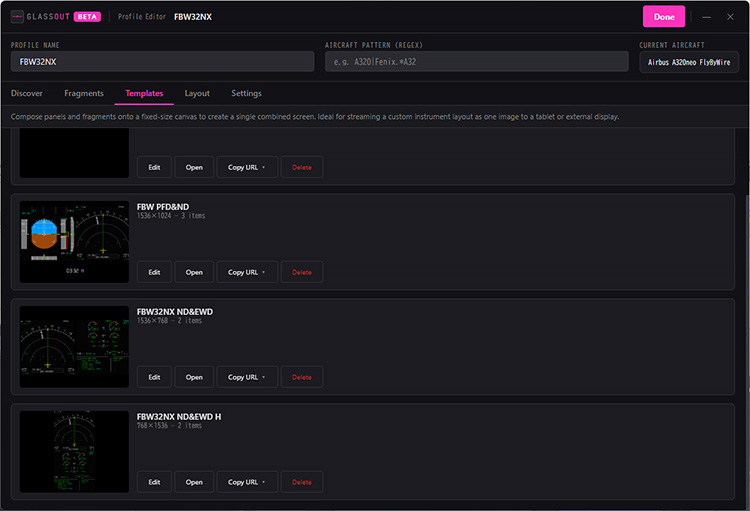Click Edit on the topmost partially visible template
The height and width of the screenshot is (511, 750).
(154, 167)
